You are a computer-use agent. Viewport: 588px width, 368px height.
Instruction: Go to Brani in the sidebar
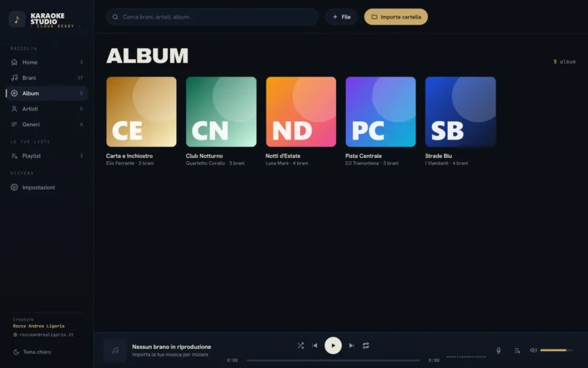(47, 77)
